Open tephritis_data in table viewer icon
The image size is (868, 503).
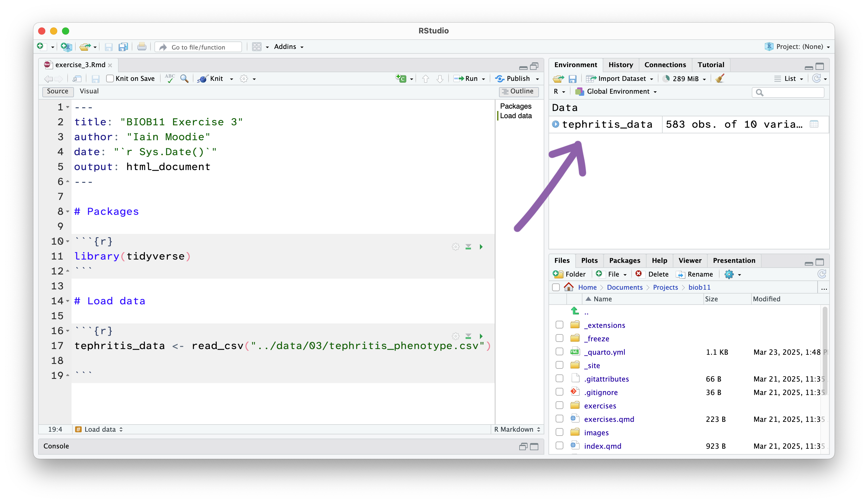coord(814,124)
